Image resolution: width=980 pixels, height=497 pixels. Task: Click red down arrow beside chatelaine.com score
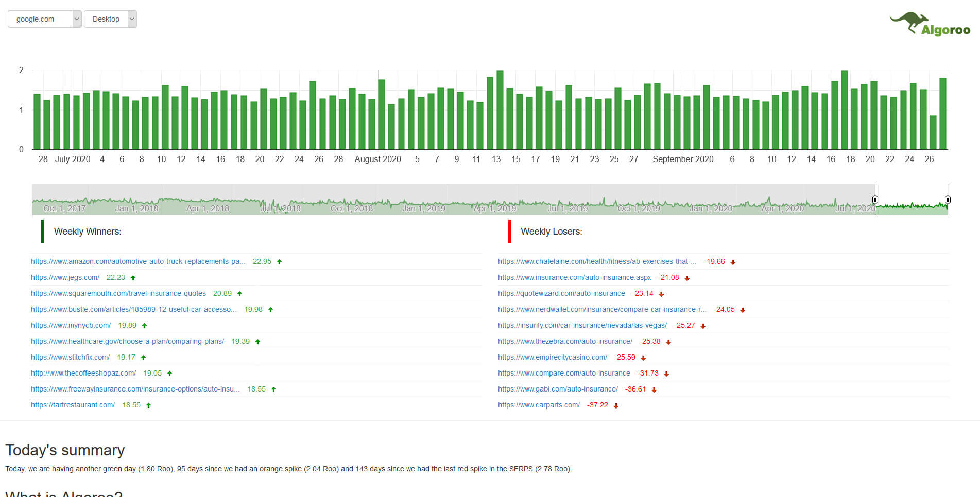(733, 262)
